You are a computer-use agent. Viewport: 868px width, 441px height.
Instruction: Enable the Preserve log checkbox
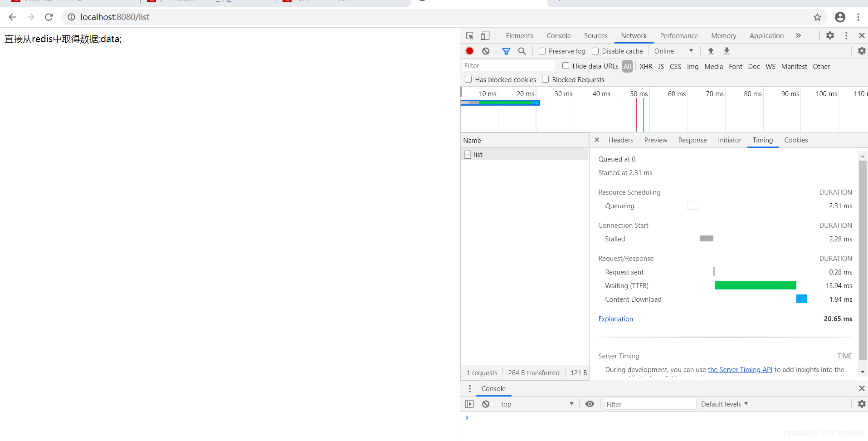click(x=542, y=51)
